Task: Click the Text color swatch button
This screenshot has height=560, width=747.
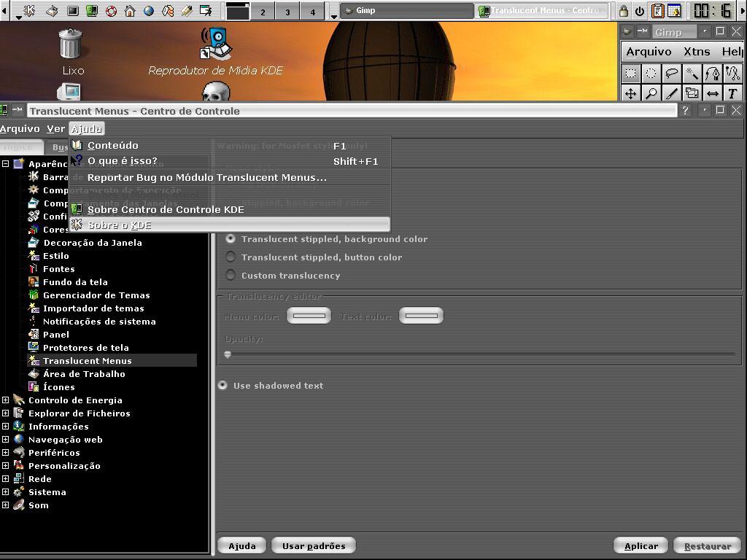Action: [x=421, y=316]
